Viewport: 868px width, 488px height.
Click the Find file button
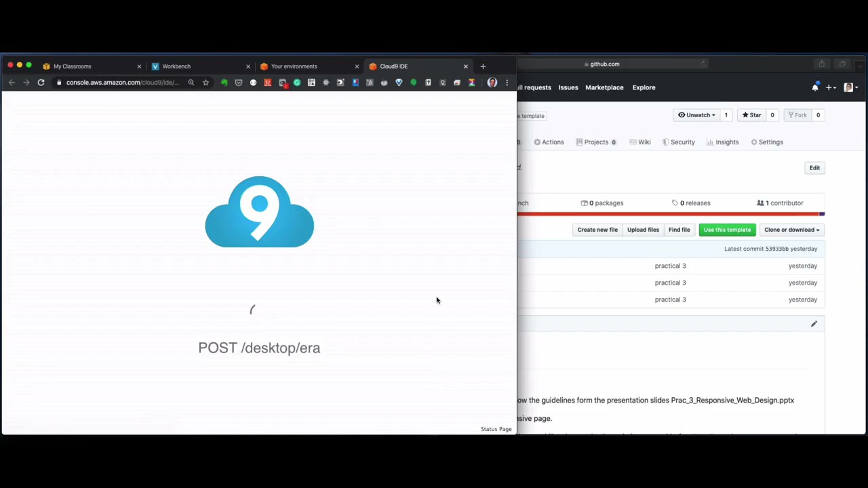[x=679, y=230]
